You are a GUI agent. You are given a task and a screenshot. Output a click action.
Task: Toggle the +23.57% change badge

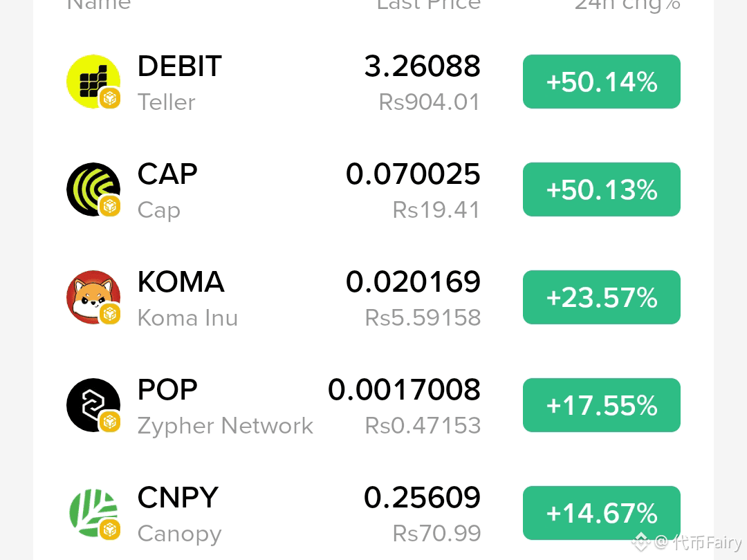(x=601, y=297)
